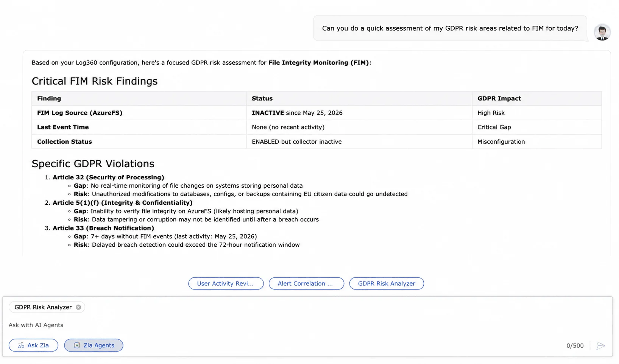Toggle the Zia Agents button

coord(94,345)
